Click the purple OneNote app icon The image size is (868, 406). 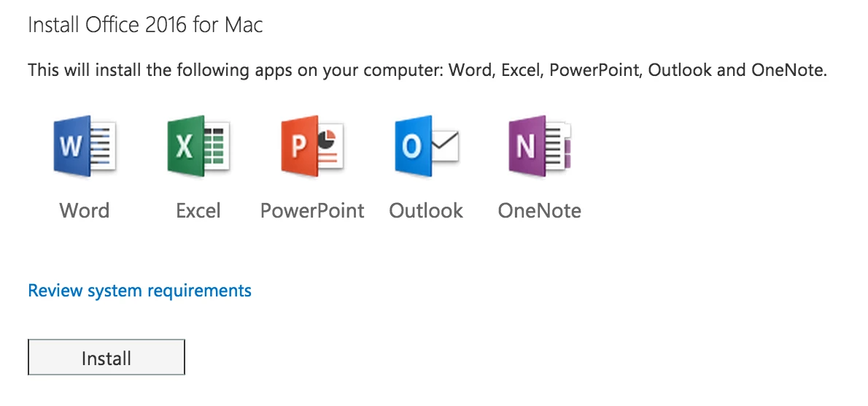(540, 146)
